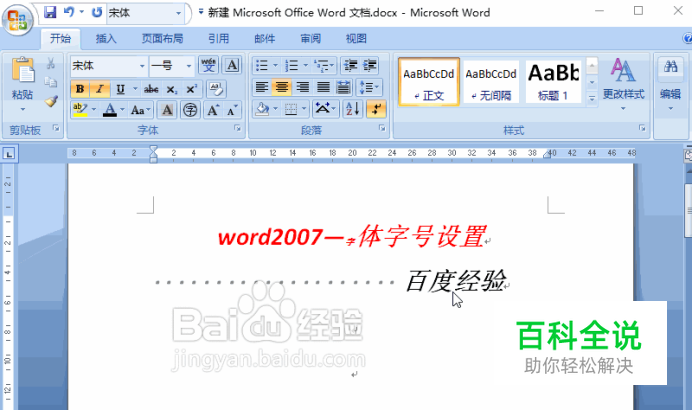The width and height of the screenshot is (692, 410).
Task: Expand font dialog launcher
Action: click(237, 128)
